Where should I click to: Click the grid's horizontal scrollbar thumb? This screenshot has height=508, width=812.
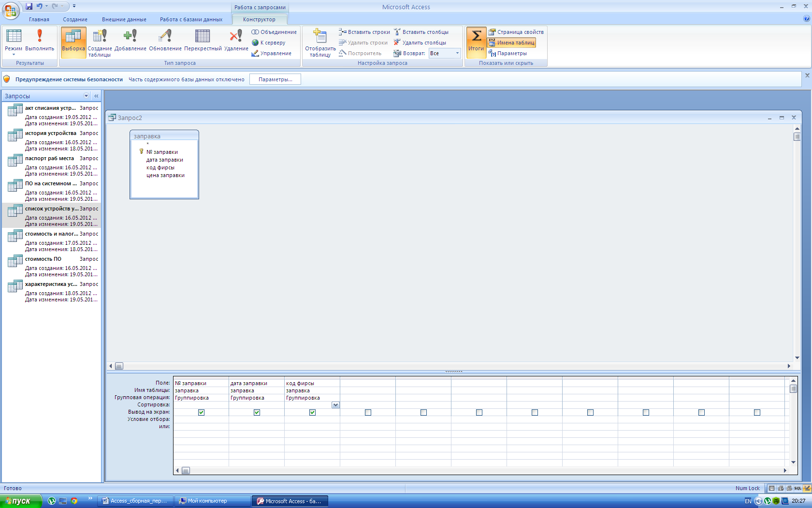[x=186, y=470]
